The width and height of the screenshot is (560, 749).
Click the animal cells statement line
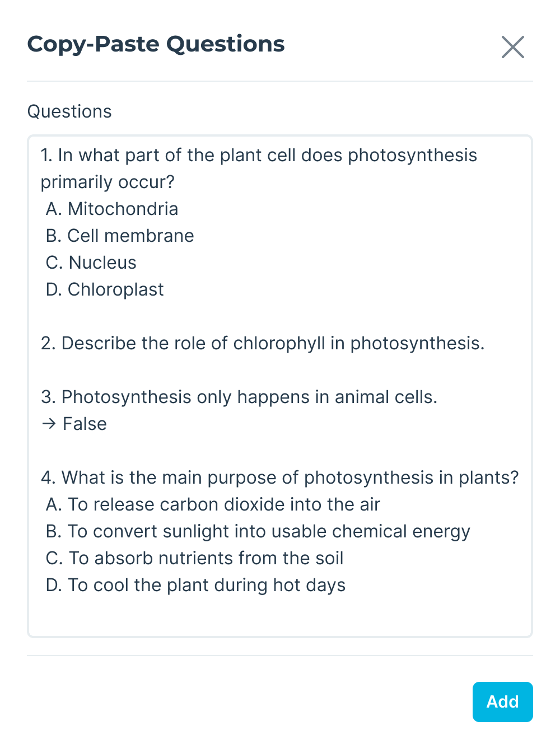[239, 397]
